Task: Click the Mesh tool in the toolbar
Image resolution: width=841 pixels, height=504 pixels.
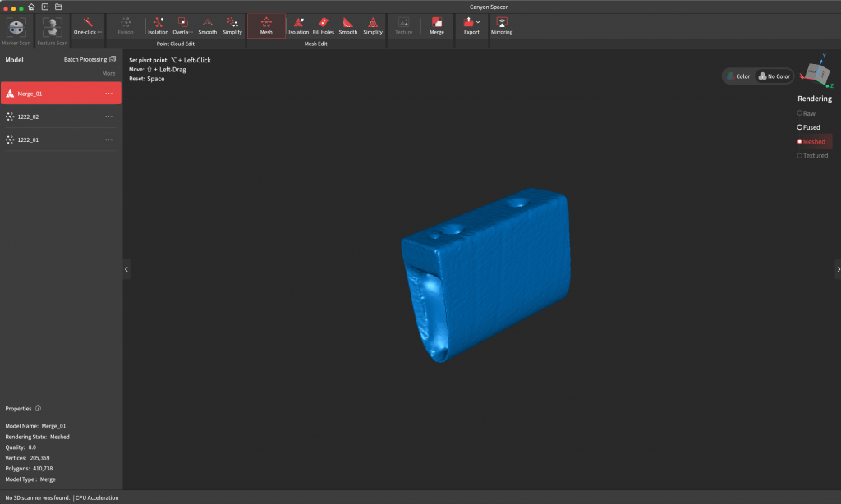Action: point(266,25)
